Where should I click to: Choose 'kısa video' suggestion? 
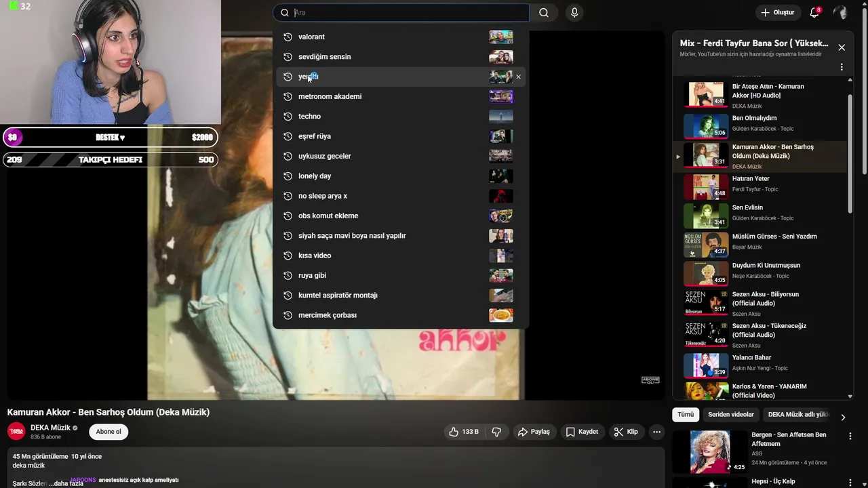coord(401,256)
